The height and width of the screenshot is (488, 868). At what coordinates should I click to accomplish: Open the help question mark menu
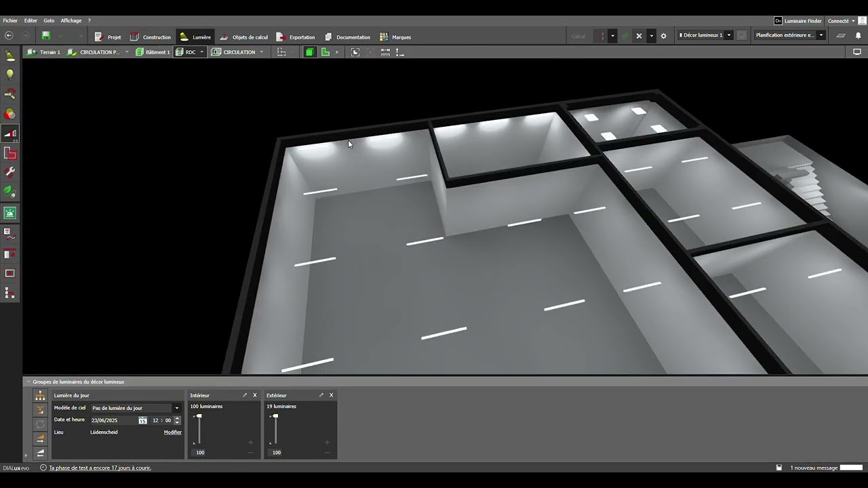(x=89, y=21)
